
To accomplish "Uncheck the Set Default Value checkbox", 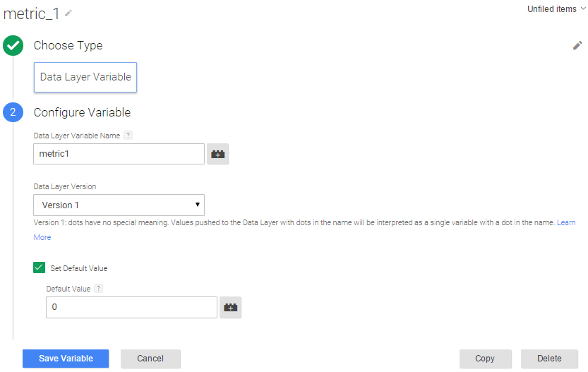I will tap(39, 268).
